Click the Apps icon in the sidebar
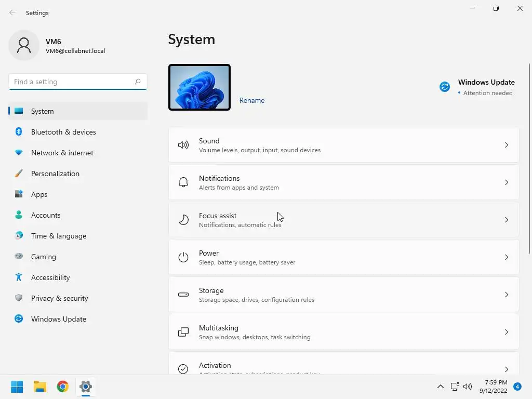This screenshot has height=399, width=532. [19, 194]
